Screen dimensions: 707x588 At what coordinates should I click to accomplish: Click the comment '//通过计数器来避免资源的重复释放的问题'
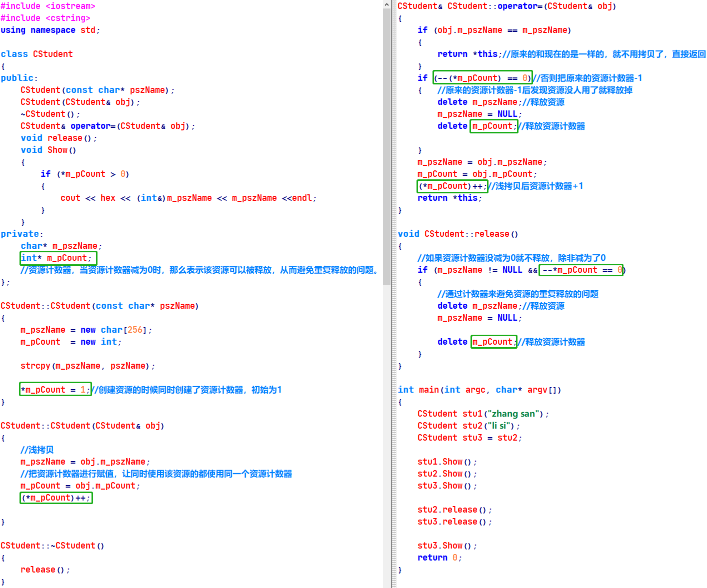518,294
